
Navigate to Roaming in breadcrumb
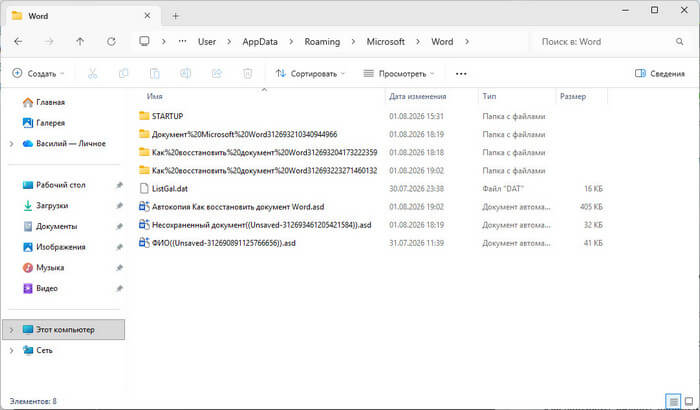tap(322, 42)
